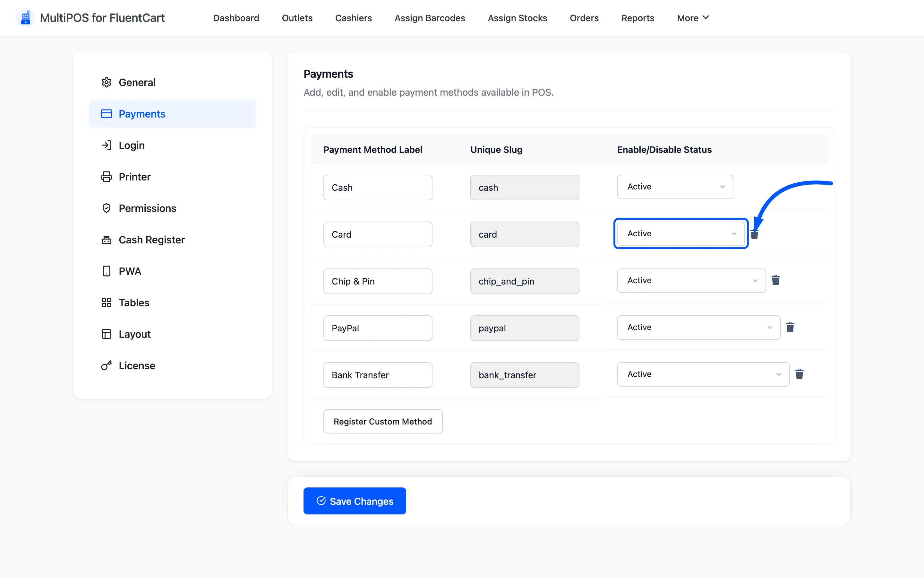Open the PayPal status dropdown
The image size is (924, 578).
tap(699, 327)
